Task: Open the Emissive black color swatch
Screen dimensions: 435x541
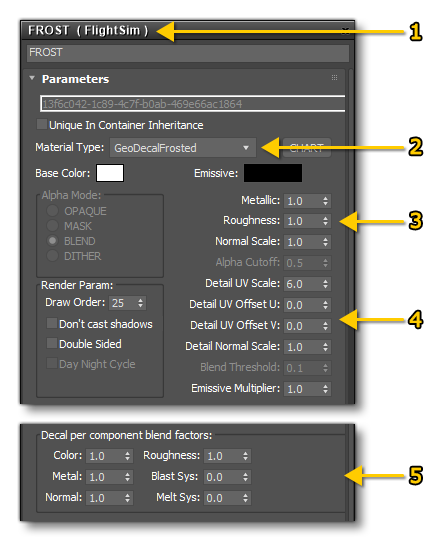Action: click(x=273, y=173)
